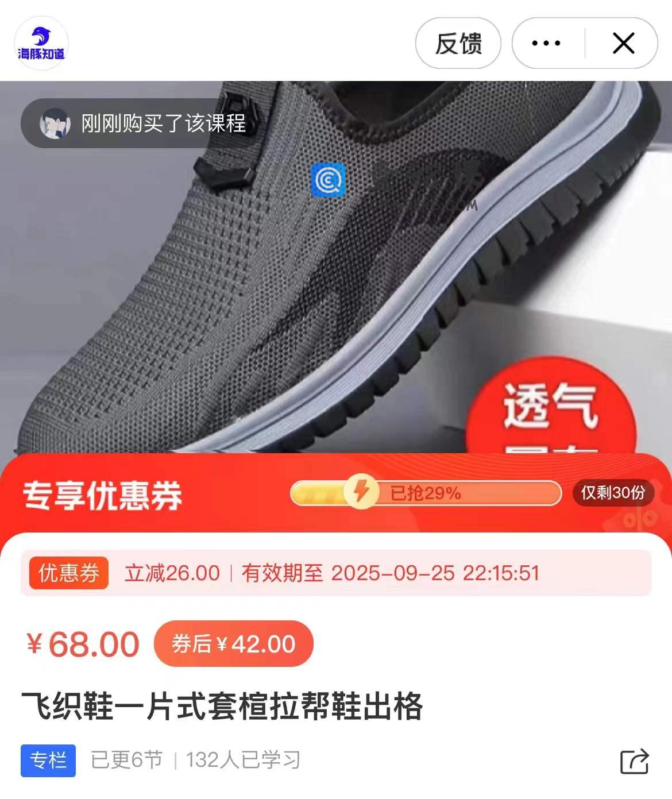
Task: Open the three-dots more options menu
Action: (546, 43)
